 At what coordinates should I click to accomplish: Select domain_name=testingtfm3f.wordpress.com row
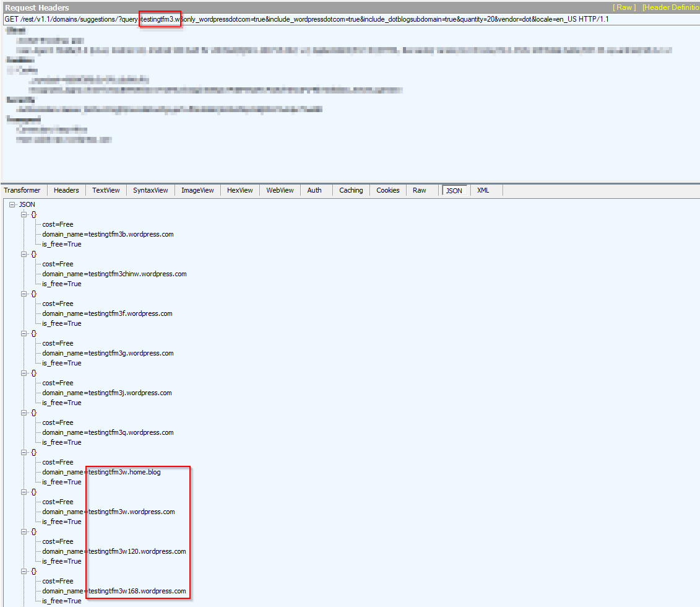pos(107,313)
